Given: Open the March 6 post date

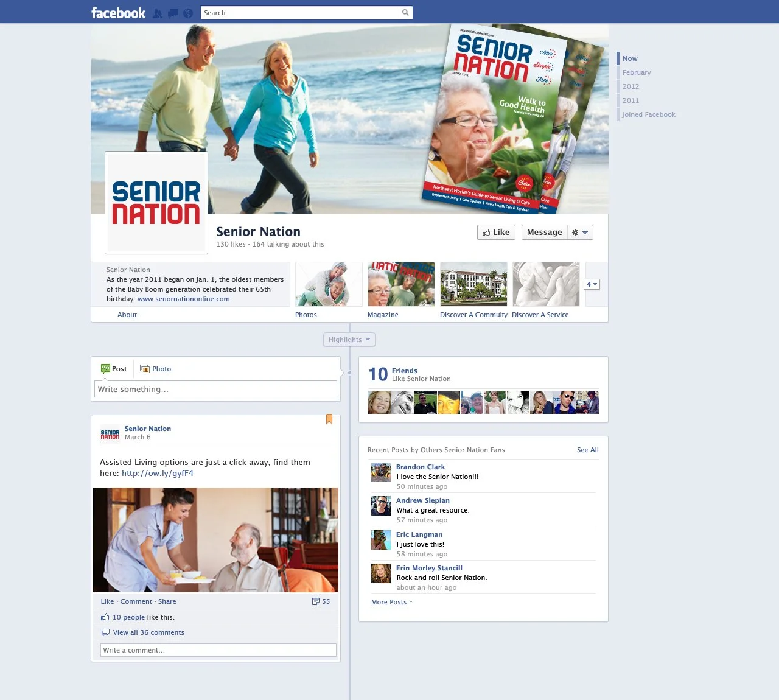Looking at the screenshot, I should pos(138,437).
